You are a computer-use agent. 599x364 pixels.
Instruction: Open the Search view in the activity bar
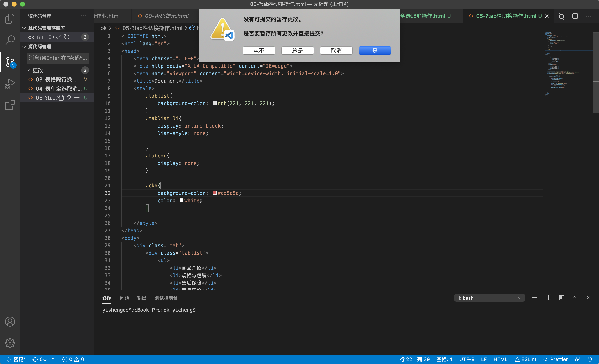pyautogui.click(x=10, y=40)
